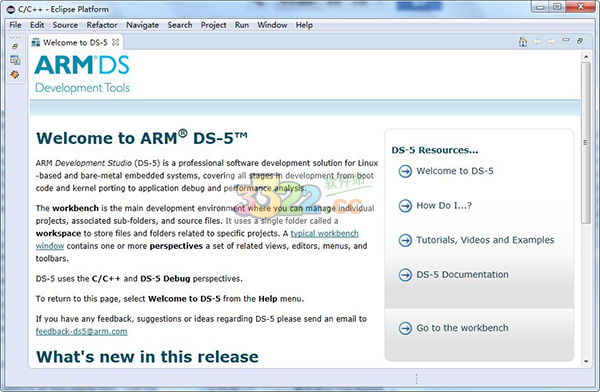Click the arrow icon next to DS-5 Documentation
Image resolution: width=600 pixels, height=392 pixels.
(x=405, y=275)
